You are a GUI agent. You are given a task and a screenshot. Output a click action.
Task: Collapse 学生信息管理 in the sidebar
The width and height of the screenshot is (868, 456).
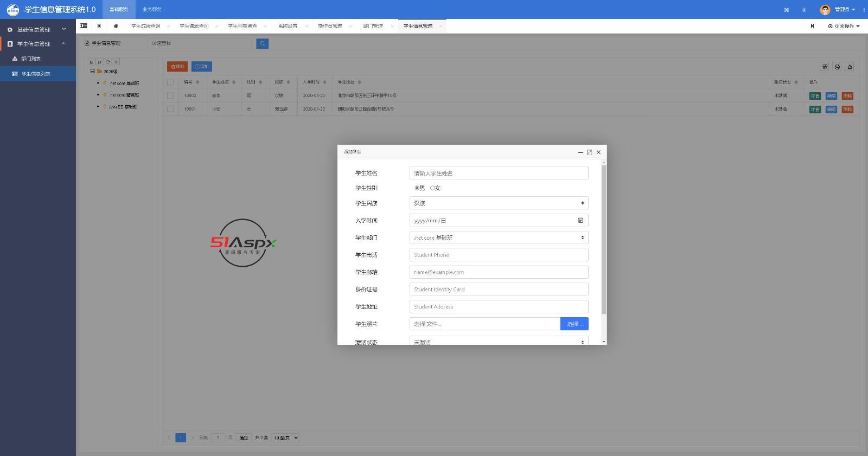(38, 43)
